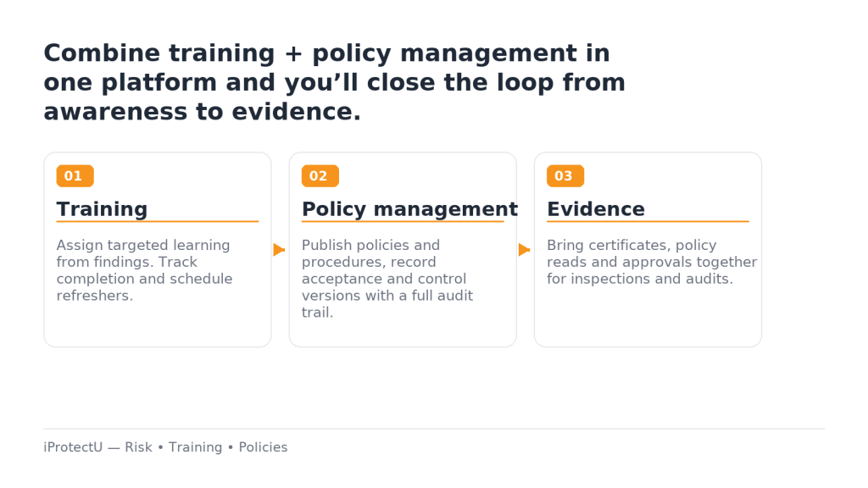Click the text about certificates and approvals
Image resolution: width=868 pixels, height=488 pixels.
(652, 262)
